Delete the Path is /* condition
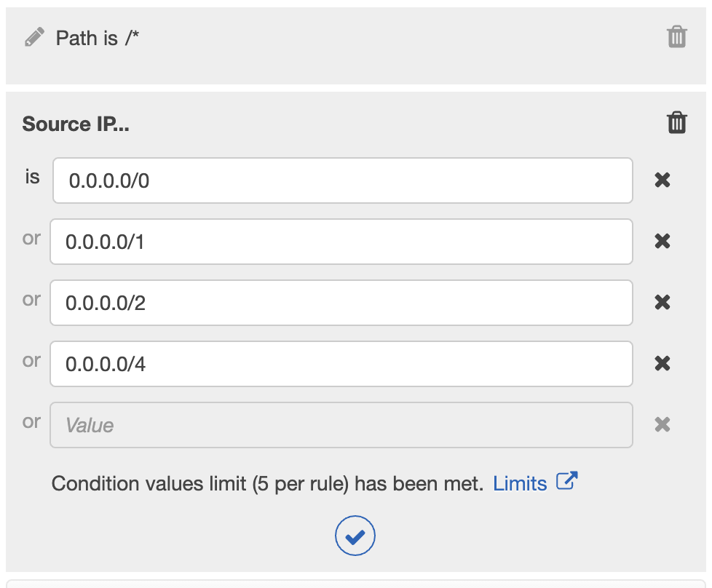 tap(676, 36)
